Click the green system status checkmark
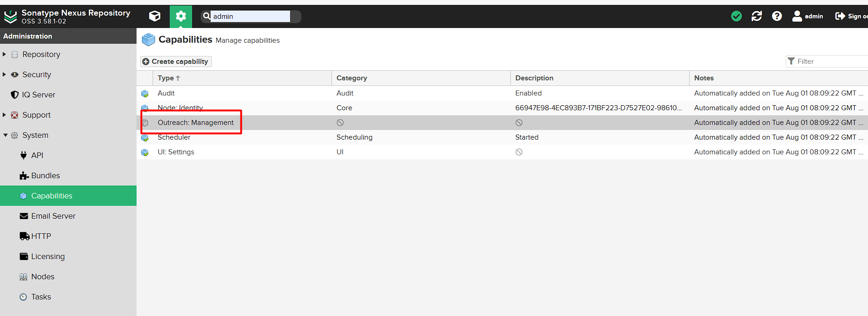Viewport: 868px width, 316px height. [736, 16]
